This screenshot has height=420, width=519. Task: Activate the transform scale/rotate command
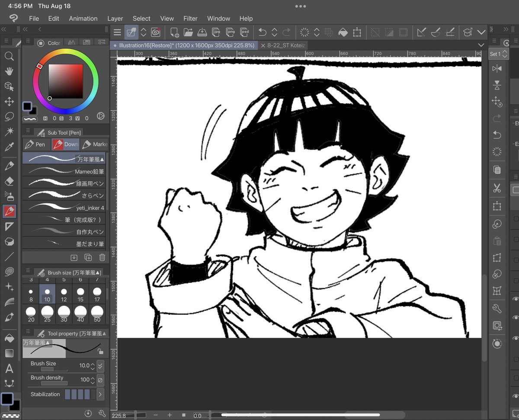pyautogui.click(x=357, y=32)
